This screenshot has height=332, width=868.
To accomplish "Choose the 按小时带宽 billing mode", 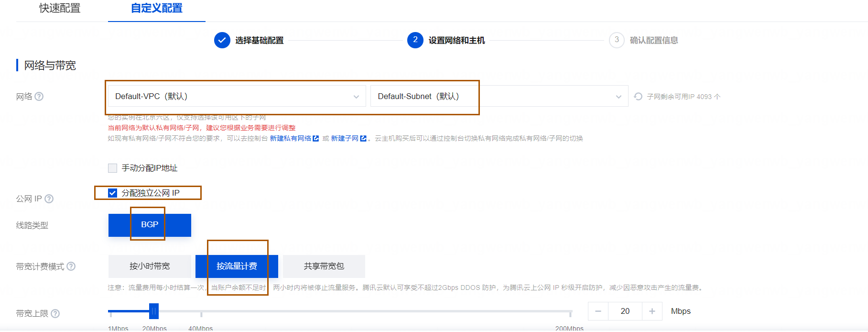I will [150, 266].
